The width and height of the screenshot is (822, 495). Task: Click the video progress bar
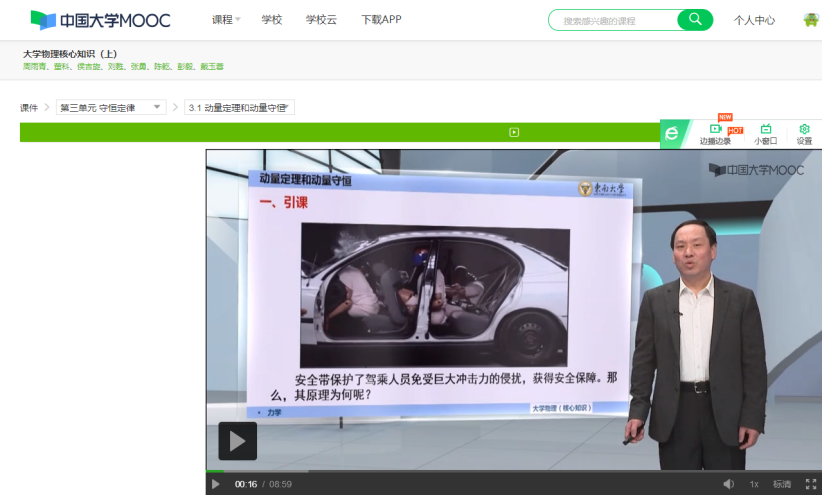pyautogui.click(x=500, y=470)
